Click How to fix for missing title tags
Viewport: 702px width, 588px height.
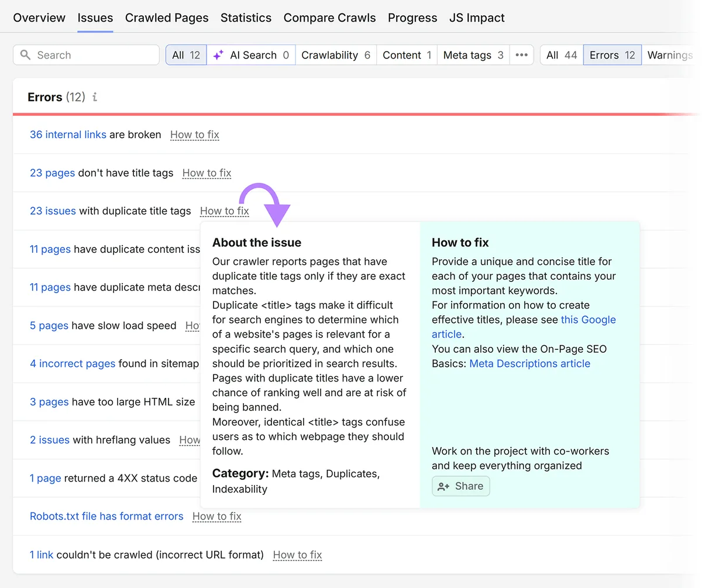point(207,173)
